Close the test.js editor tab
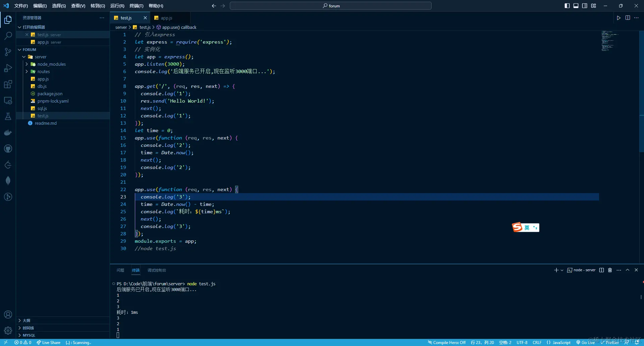This screenshot has width=644, height=346. click(145, 18)
